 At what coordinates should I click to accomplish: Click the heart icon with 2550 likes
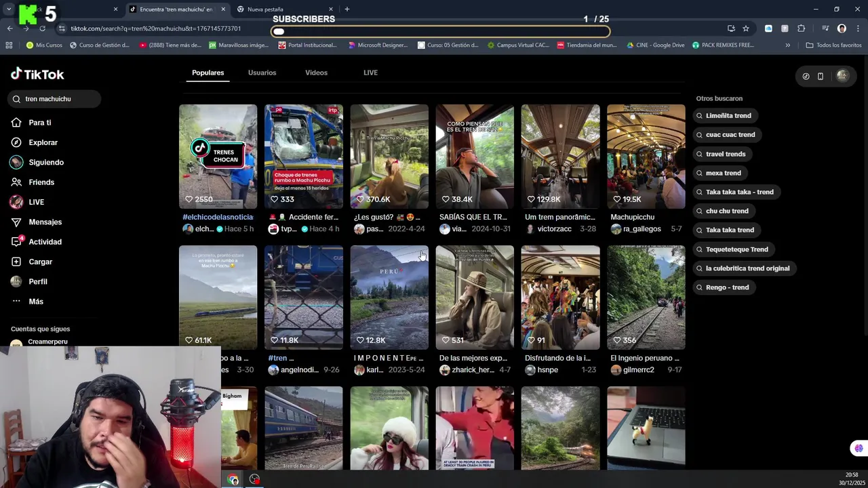pyautogui.click(x=190, y=199)
